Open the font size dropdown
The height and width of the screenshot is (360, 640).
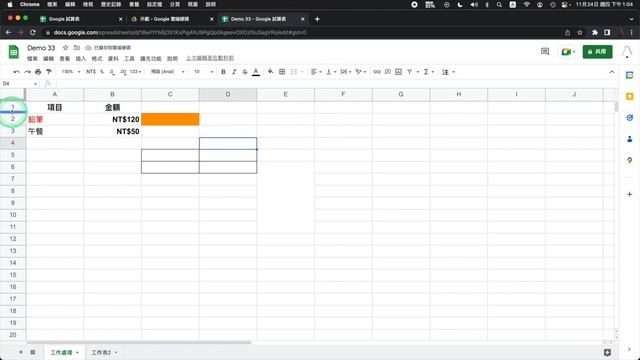[x=203, y=72]
